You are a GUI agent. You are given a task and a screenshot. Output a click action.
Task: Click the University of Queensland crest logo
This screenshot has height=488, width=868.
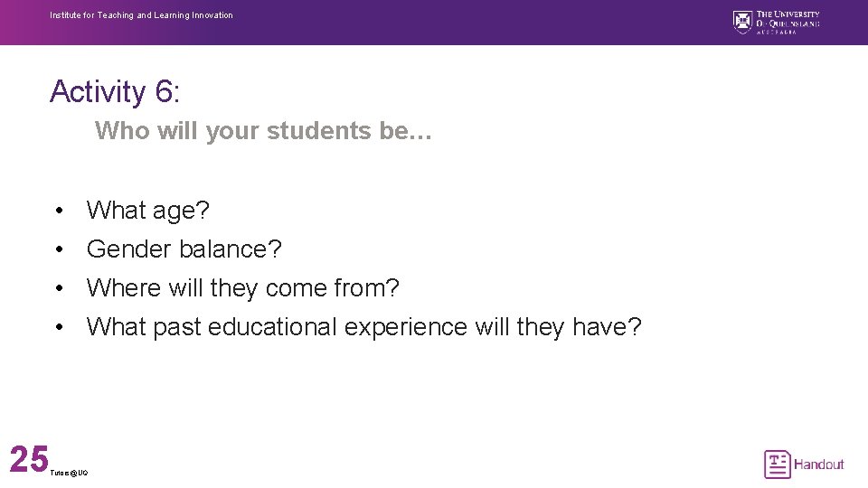(742, 21)
